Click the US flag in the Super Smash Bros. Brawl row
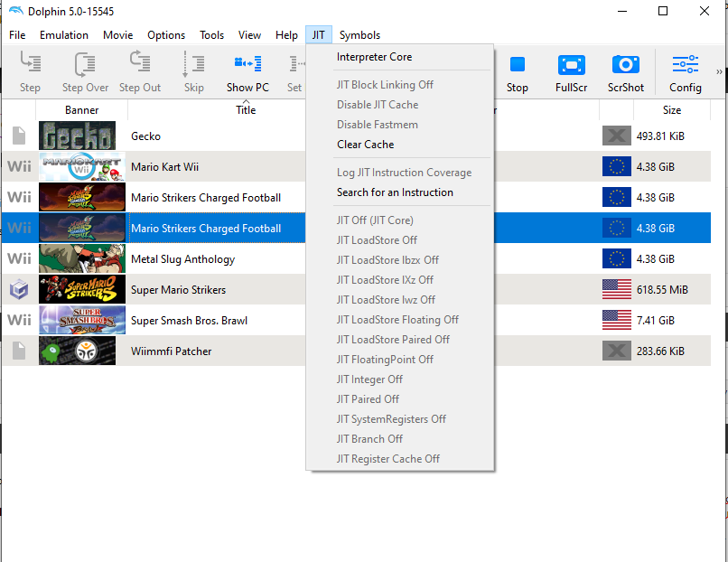Screen dimensions: 728x562 617,320
